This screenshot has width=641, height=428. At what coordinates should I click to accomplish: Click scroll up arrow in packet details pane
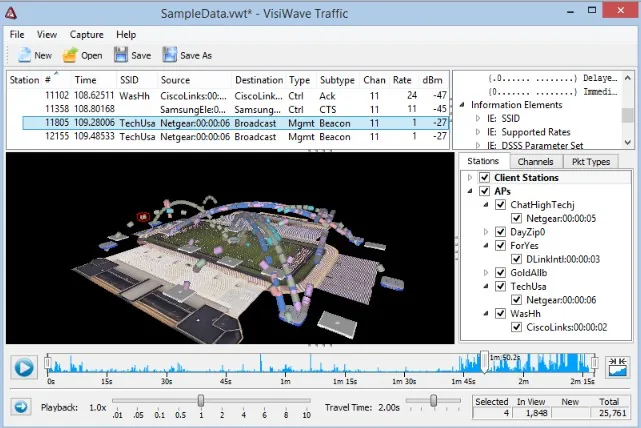click(x=628, y=77)
